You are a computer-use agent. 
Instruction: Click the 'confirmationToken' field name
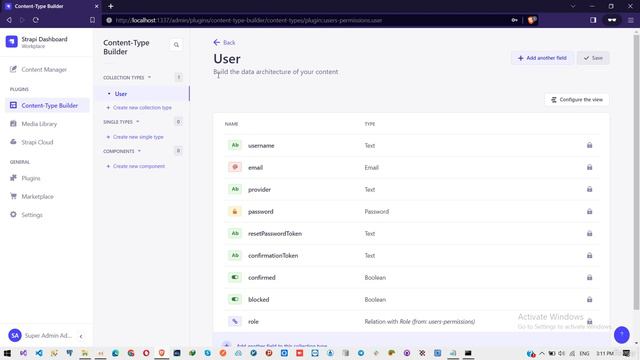click(273, 256)
